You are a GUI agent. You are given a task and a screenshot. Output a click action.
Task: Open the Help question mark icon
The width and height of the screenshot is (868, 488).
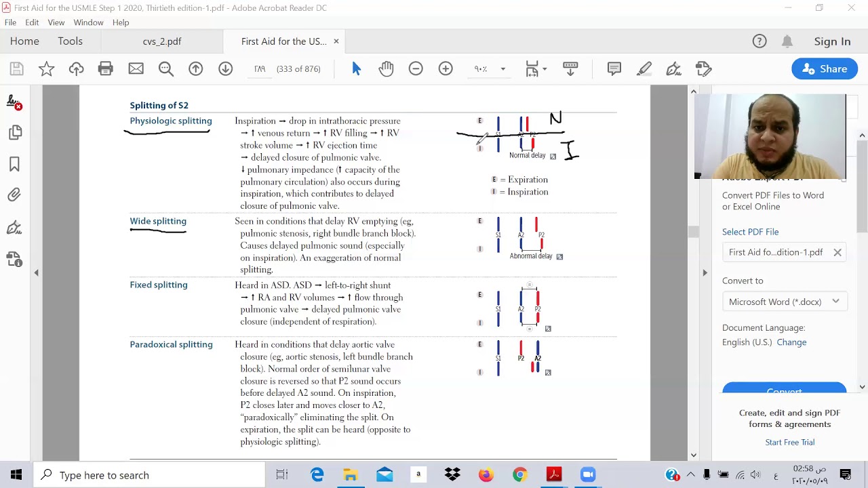tap(759, 41)
